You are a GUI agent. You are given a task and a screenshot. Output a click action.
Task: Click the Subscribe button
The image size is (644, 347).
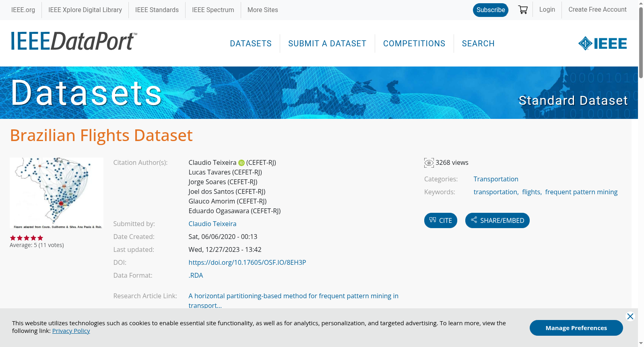click(491, 10)
